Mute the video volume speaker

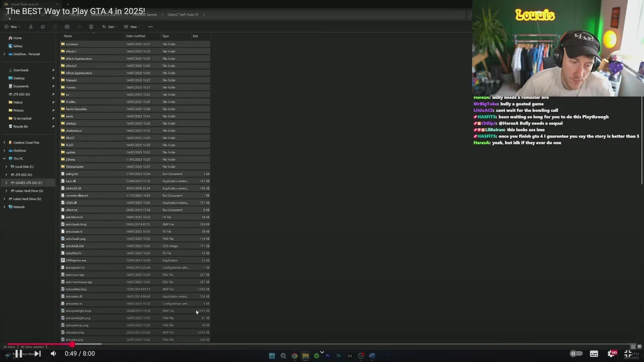coord(53,353)
